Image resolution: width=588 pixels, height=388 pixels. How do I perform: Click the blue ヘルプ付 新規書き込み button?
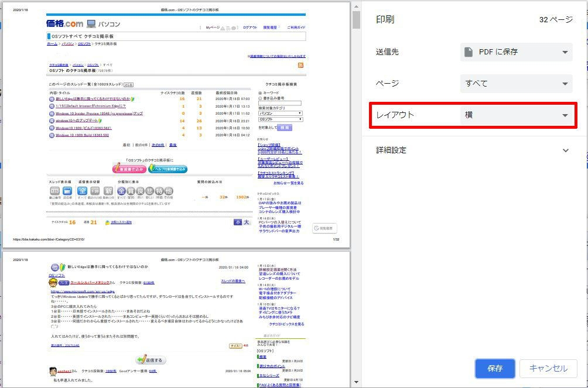[x=167, y=169]
